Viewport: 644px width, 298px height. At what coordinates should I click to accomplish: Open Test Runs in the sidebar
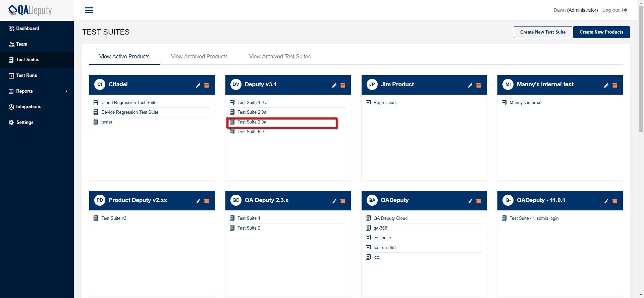click(37, 76)
